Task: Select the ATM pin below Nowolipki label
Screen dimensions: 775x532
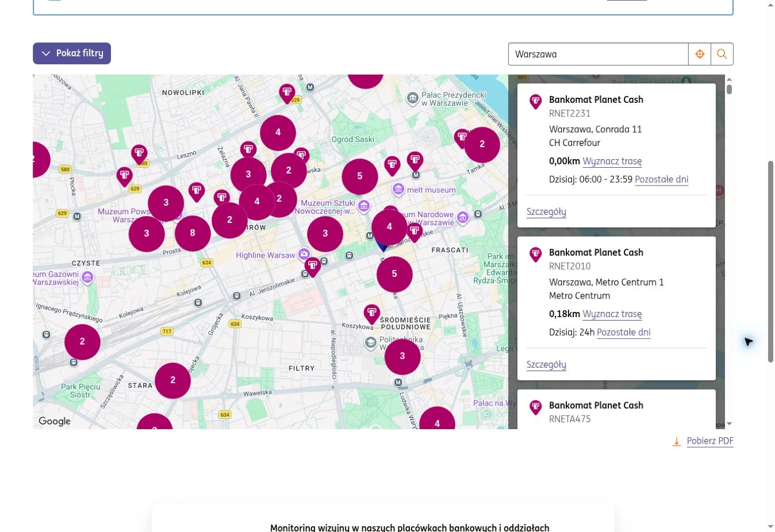Action: click(287, 93)
